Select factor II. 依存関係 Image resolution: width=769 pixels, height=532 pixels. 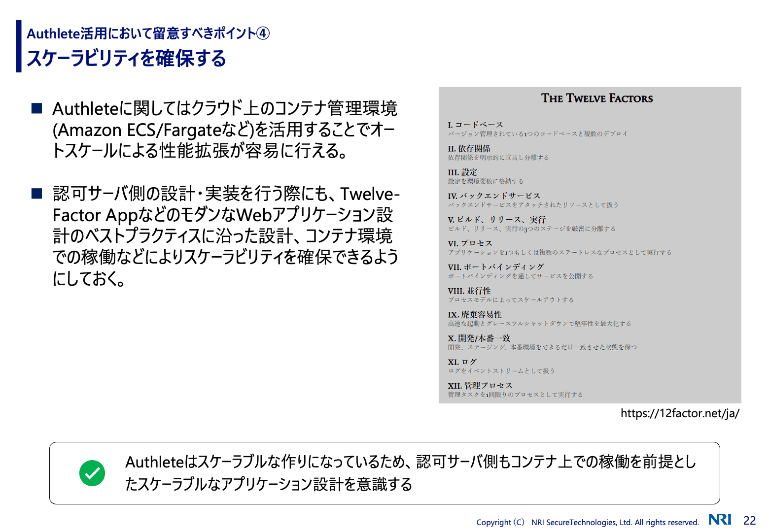pos(469,148)
